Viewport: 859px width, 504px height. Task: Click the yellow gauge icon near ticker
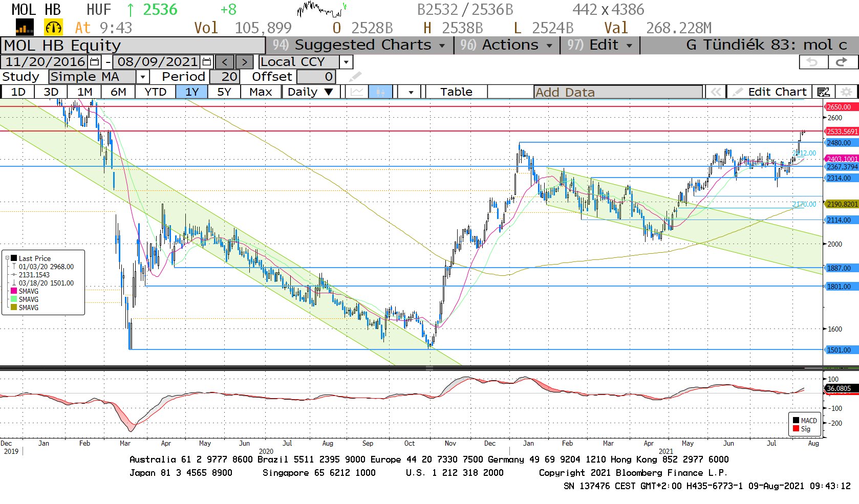coord(53,27)
